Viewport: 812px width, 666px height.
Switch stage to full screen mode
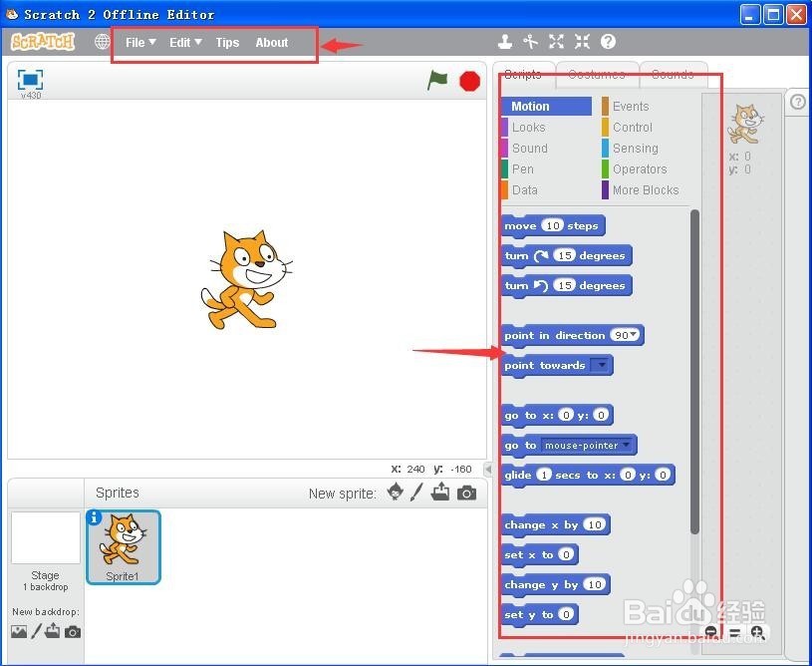click(30, 80)
